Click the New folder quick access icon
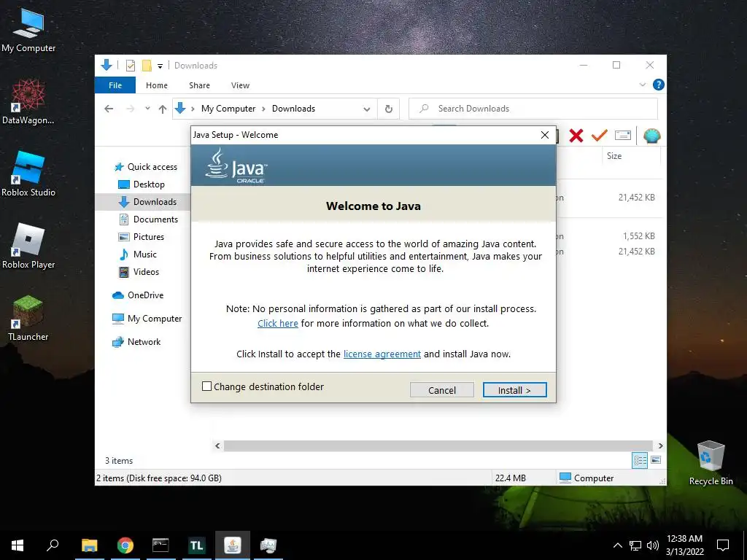 (x=147, y=66)
